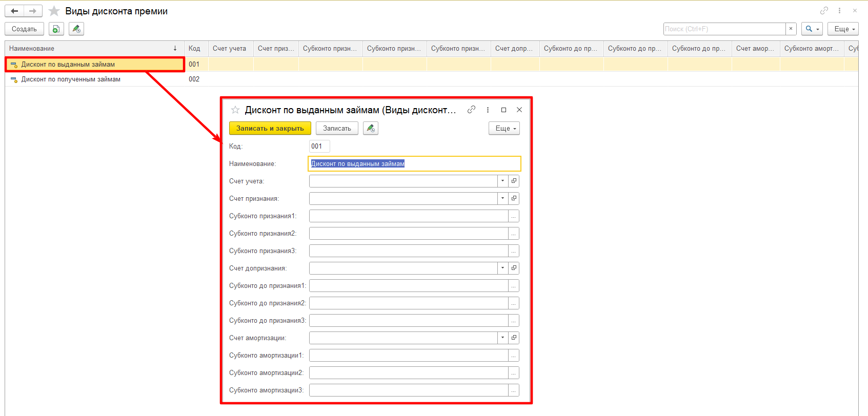Get link icon in dialog header
Image resolution: width=868 pixels, height=416 pixels.
click(x=471, y=110)
